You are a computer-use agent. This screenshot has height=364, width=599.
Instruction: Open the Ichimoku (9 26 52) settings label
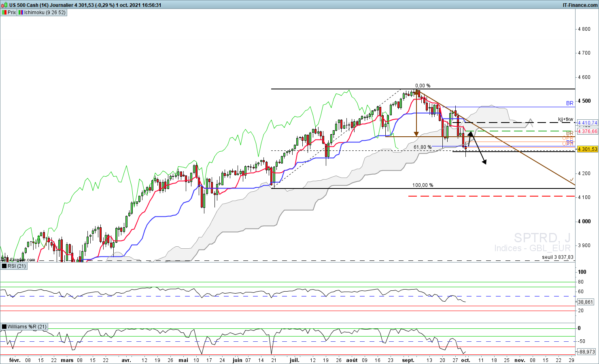(45, 13)
